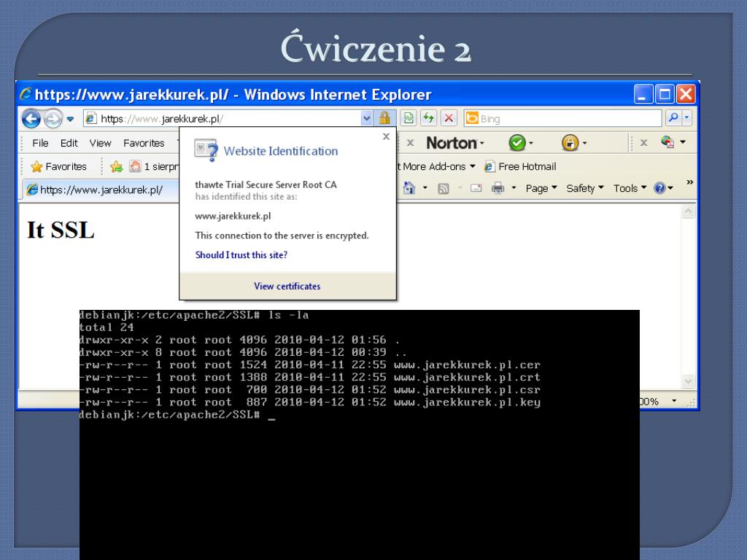Open the recent pages dropdown next to Forward
This screenshot has height=560, width=747.
pos(70,119)
